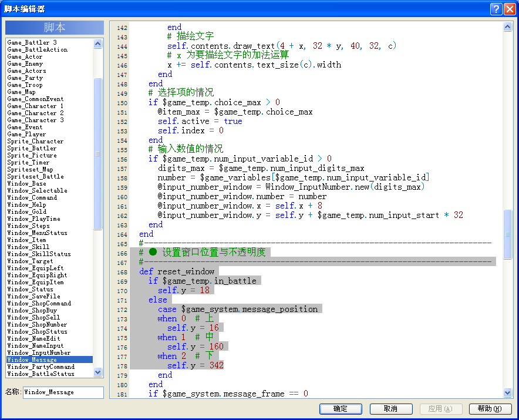Screen dimensions: 519x420
Task: Select Game_Party script
Action: click(x=25, y=78)
